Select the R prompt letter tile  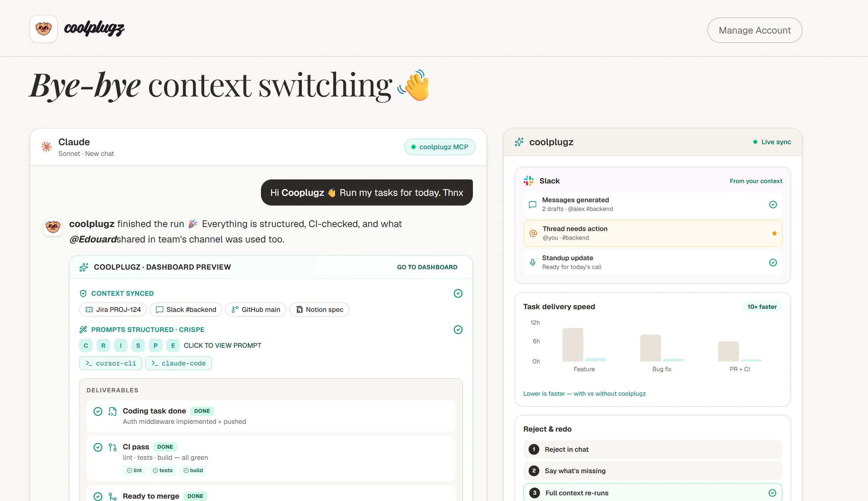103,345
